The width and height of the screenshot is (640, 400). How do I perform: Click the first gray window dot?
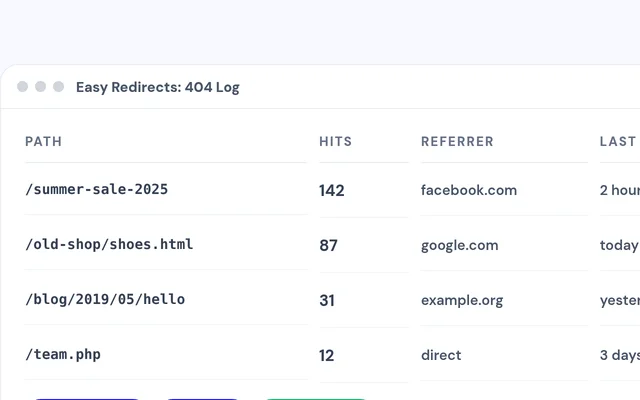(22, 87)
